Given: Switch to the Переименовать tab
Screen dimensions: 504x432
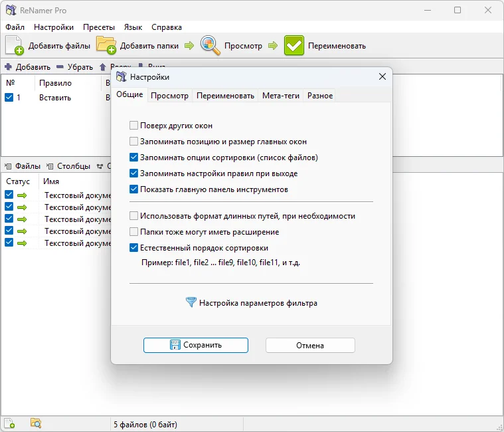Looking at the screenshot, I should click(225, 96).
